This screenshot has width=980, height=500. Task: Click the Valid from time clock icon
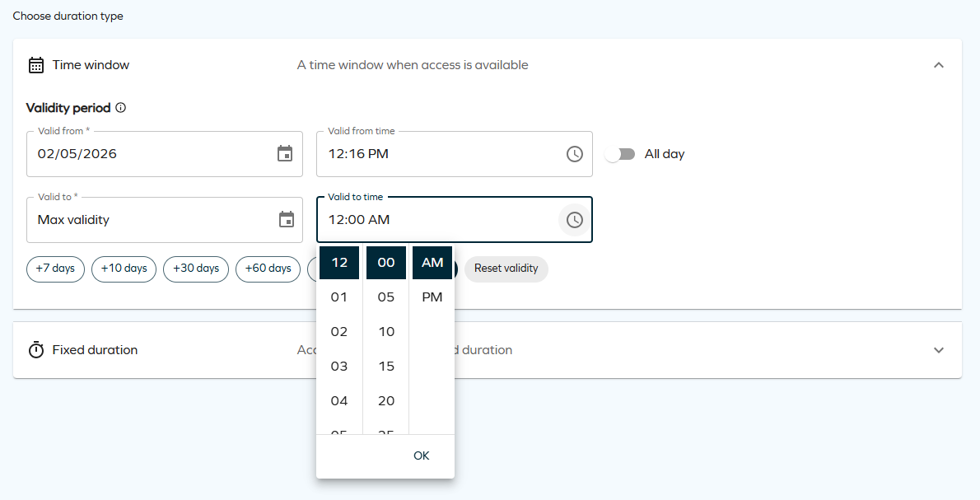click(575, 153)
